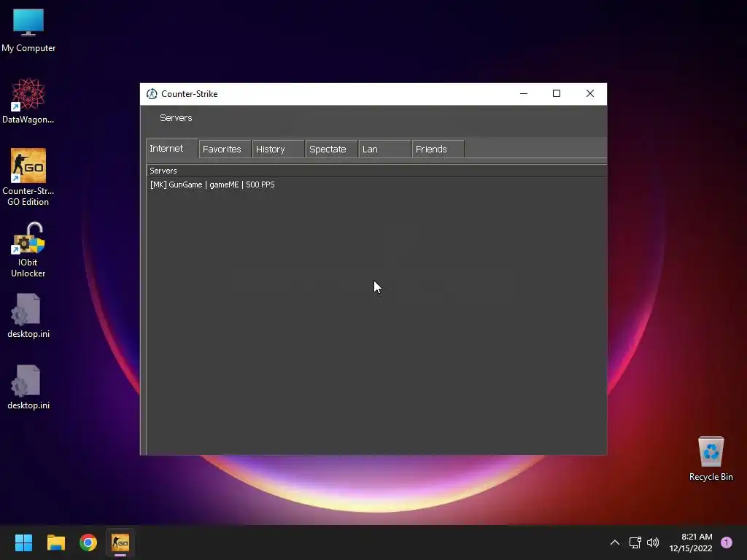Open File Explorer from the taskbar
Image resolution: width=747 pixels, height=560 pixels.
coord(55,542)
